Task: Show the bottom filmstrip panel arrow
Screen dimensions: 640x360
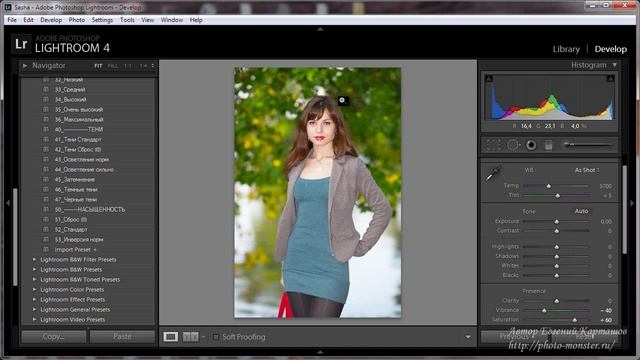Action: [320, 352]
